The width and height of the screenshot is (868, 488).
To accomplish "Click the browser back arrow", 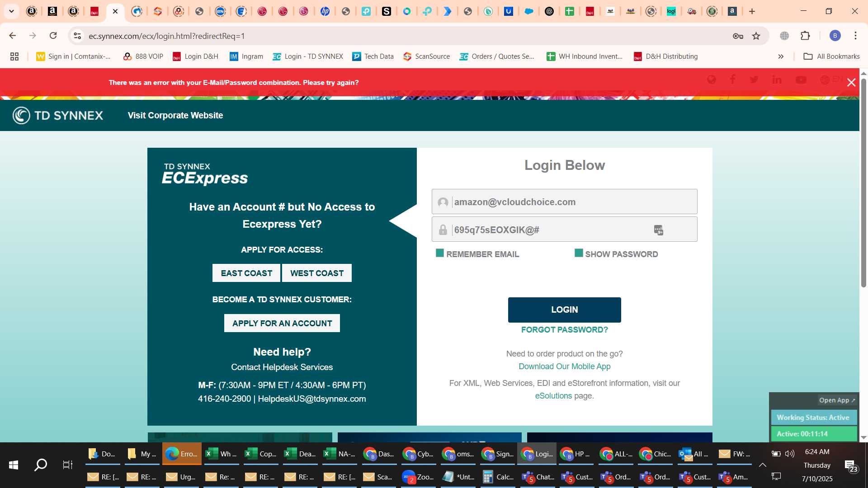I will [13, 36].
